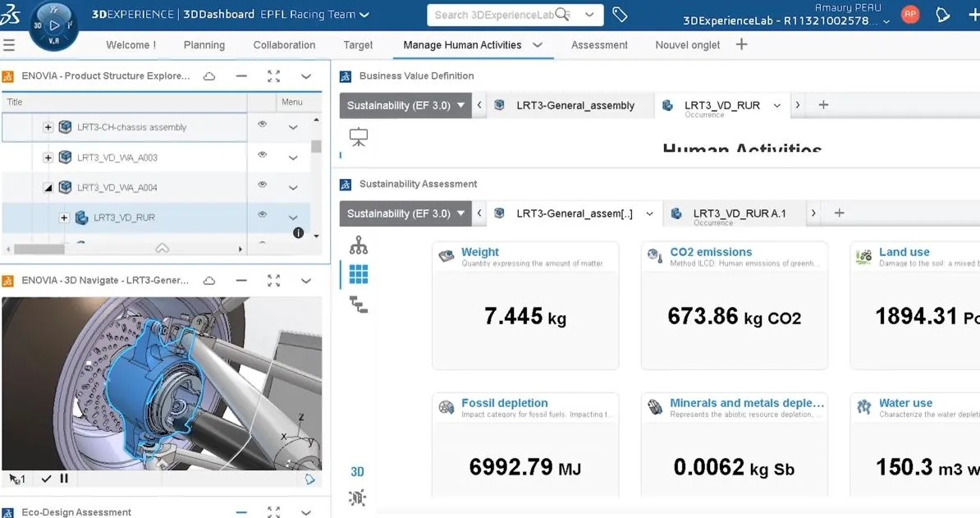
Task: Open the Assessment tab
Action: click(599, 45)
